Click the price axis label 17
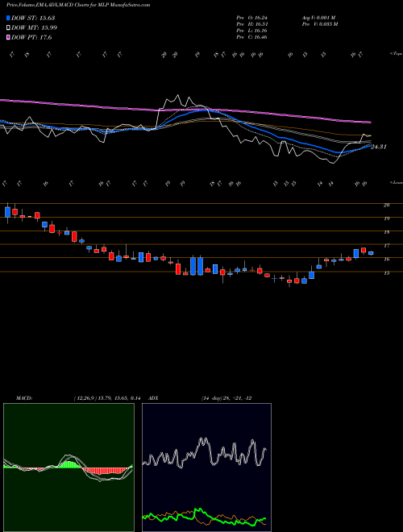The image size is (403, 532). [x=386, y=246]
